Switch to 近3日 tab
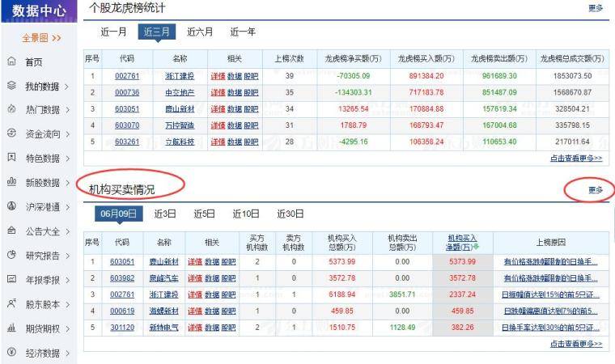The image size is (615, 364). pos(165,214)
